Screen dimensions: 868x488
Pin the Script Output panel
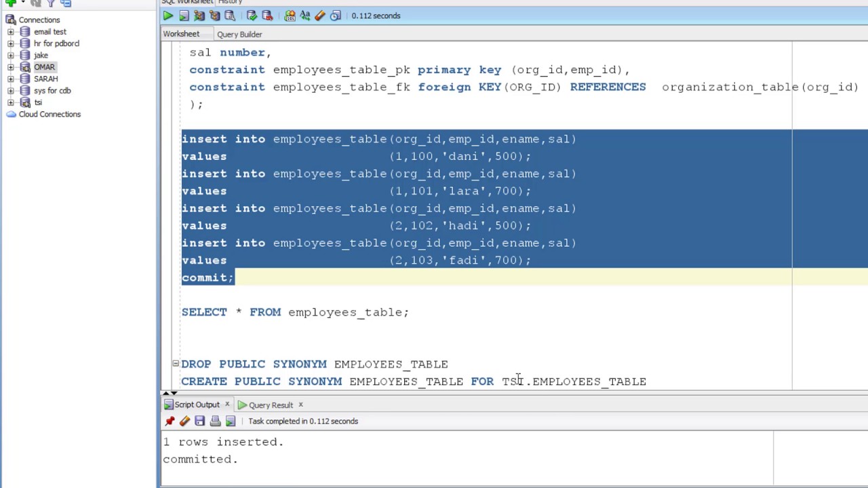[x=170, y=421]
